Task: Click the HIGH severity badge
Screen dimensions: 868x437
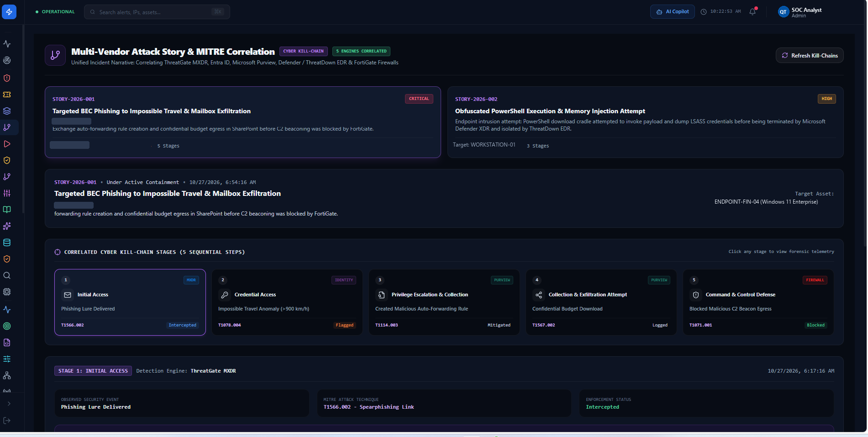Action: pyautogui.click(x=826, y=99)
